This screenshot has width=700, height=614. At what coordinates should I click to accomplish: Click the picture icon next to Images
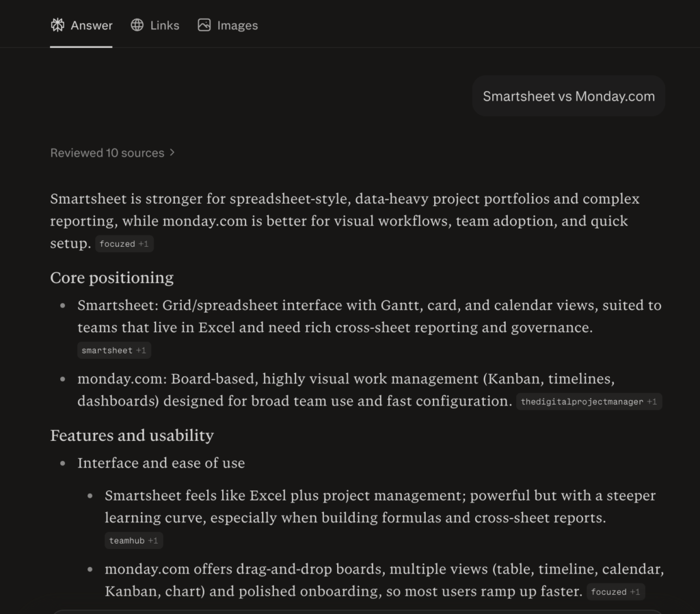(204, 25)
